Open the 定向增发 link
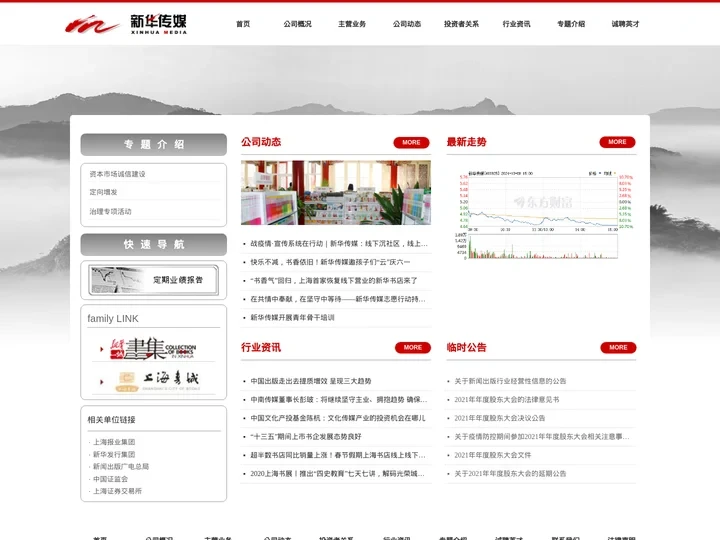720x540 pixels. (x=103, y=192)
